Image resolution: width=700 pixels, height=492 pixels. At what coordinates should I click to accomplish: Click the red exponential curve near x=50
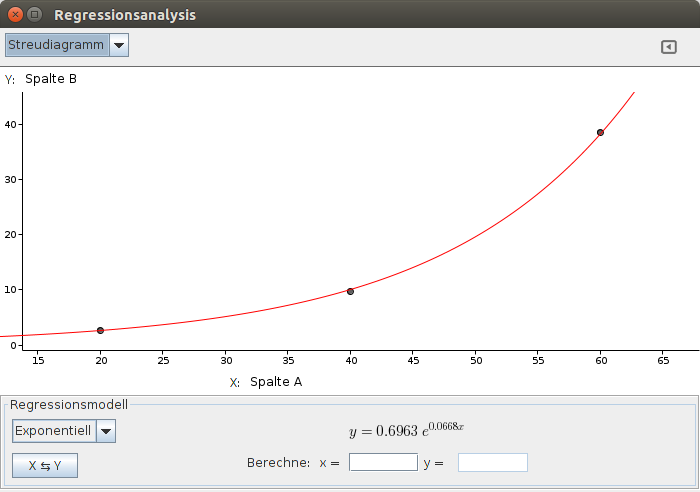(x=476, y=236)
